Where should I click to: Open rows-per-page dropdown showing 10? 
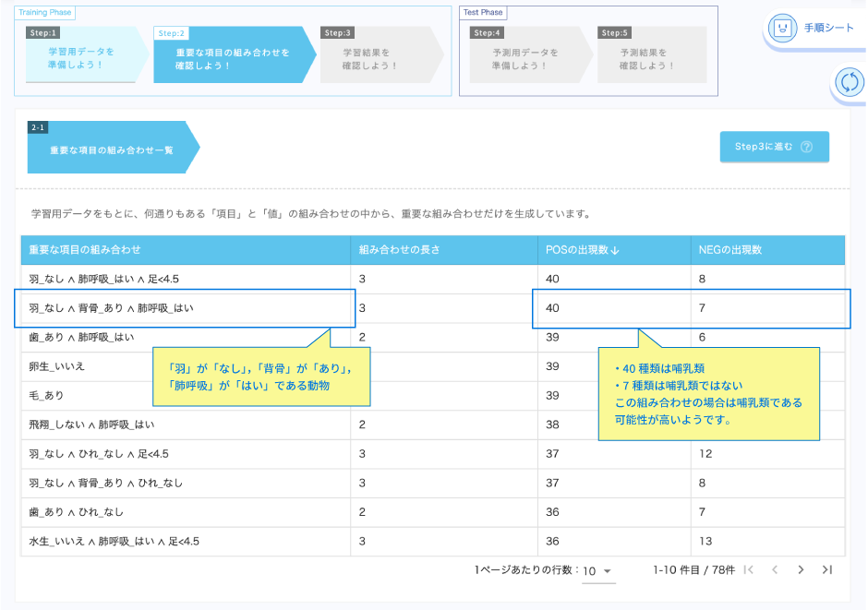coord(597,570)
